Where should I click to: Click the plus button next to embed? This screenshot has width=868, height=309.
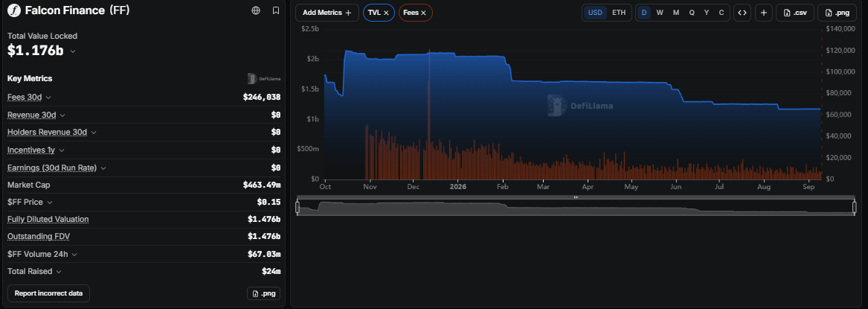[763, 13]
